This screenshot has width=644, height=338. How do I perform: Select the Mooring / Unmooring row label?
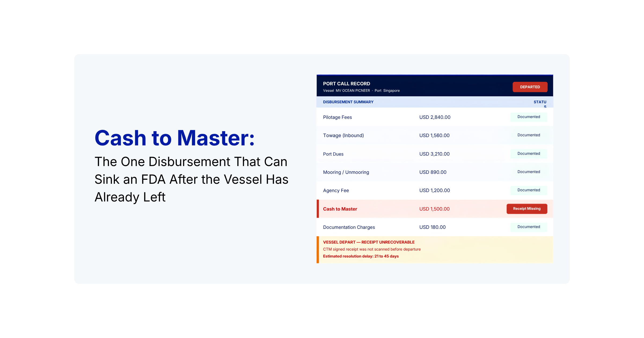[346, 172]
